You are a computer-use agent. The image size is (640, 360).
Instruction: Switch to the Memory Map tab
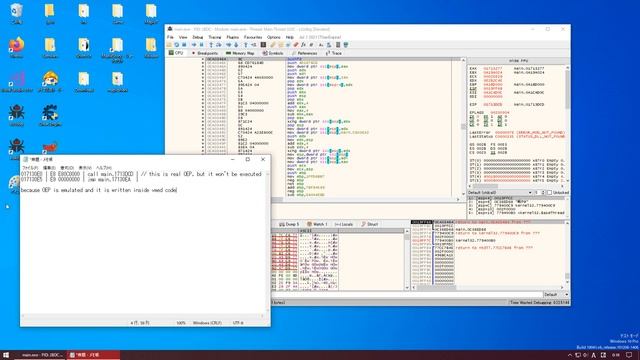(240, 53)
